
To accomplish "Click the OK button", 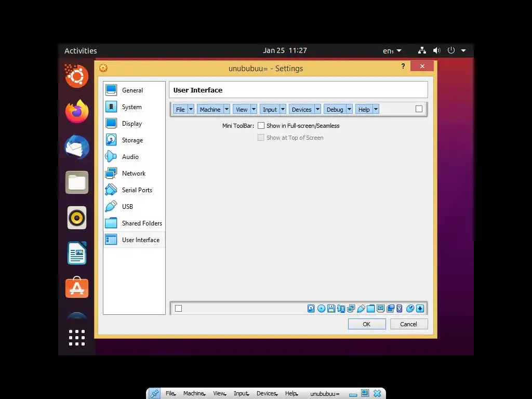I will (x=367, y=324).
